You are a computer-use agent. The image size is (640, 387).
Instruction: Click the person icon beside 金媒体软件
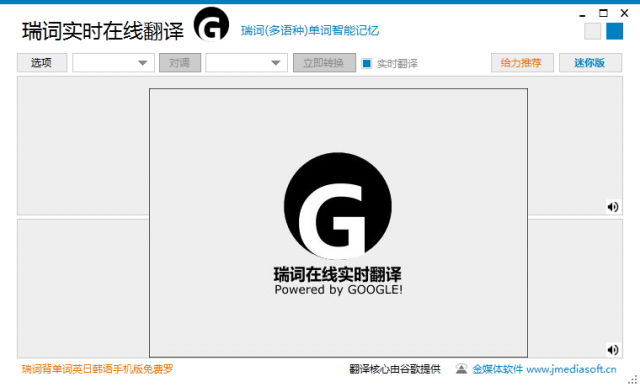click(461, 369)
